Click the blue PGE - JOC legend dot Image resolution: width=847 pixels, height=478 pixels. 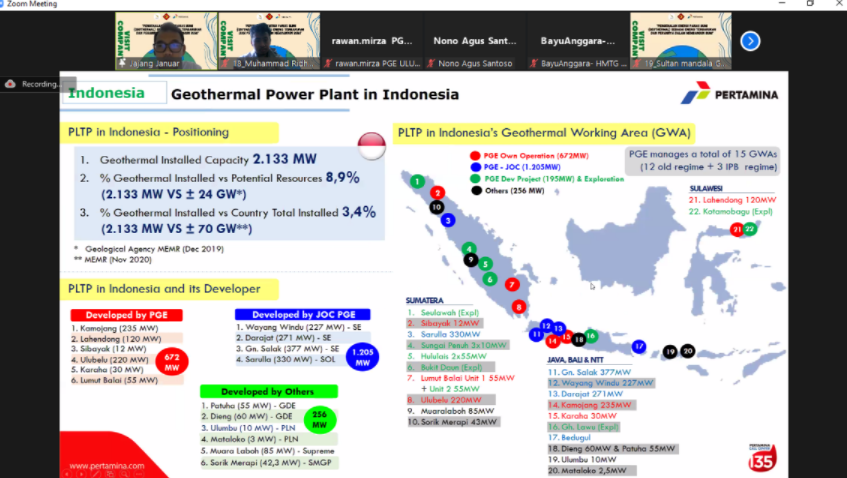click(x=472, y=166)
